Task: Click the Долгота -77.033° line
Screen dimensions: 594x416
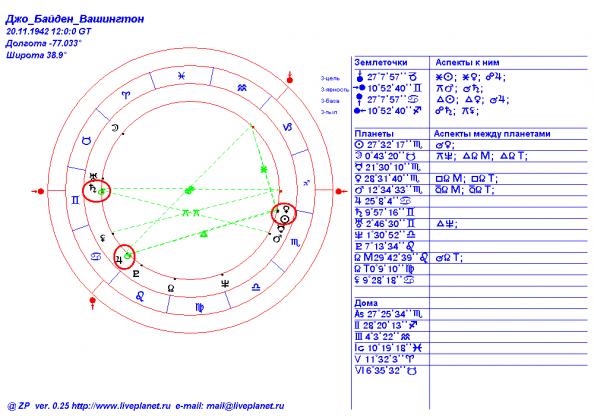Action: (44, 43)
